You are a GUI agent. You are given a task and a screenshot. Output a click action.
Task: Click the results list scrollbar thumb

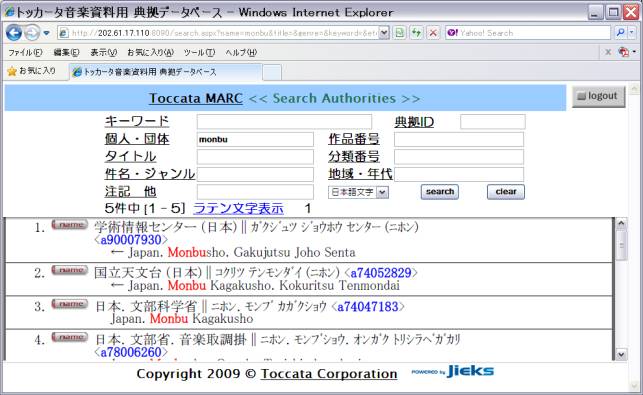pos(621,245)
